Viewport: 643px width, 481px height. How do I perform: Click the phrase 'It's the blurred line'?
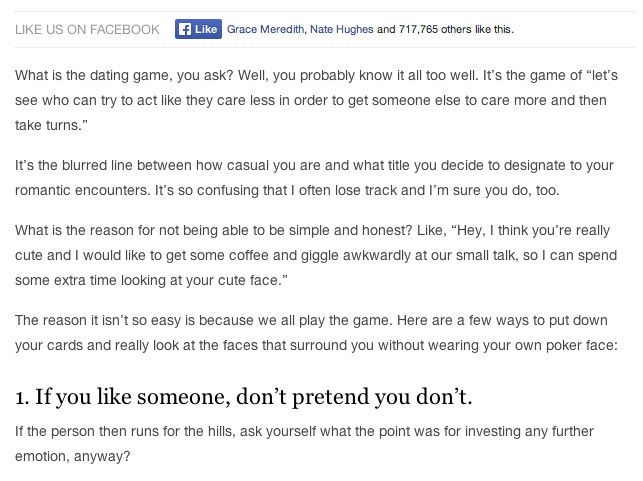pos(83,165)
